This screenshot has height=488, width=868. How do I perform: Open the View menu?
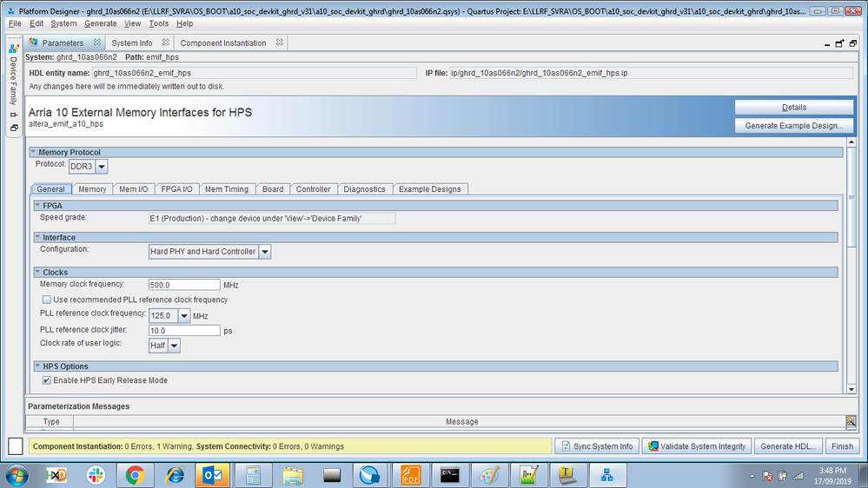[x=132, y=23]
